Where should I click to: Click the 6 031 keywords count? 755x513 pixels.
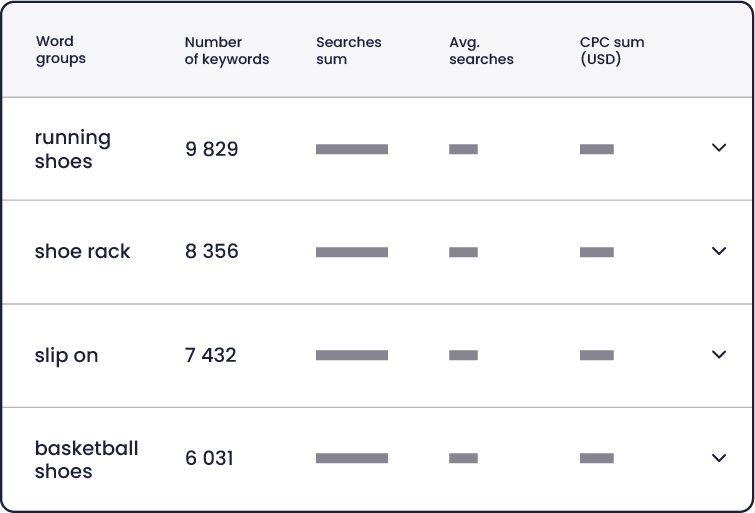[209, 458]
